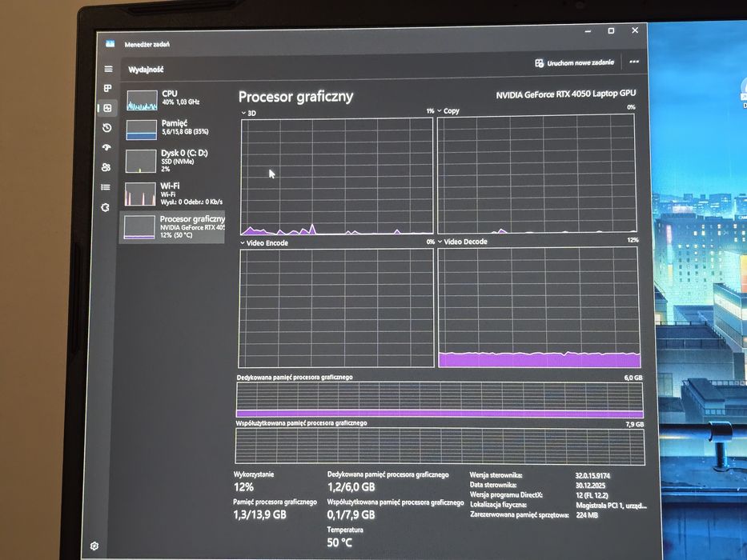Click the Procesor graficzny heading
Screen dimensions: 747x560
pos(296,97)
